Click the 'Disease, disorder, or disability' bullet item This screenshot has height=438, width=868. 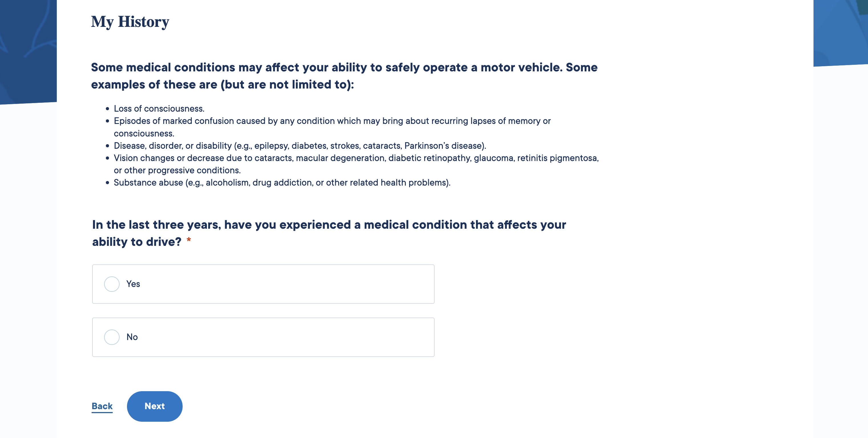point(300,146)
